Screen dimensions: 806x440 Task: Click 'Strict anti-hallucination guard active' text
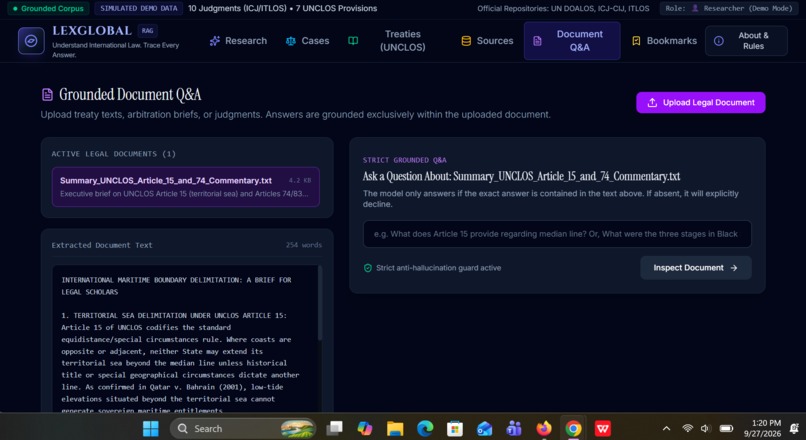438,268
